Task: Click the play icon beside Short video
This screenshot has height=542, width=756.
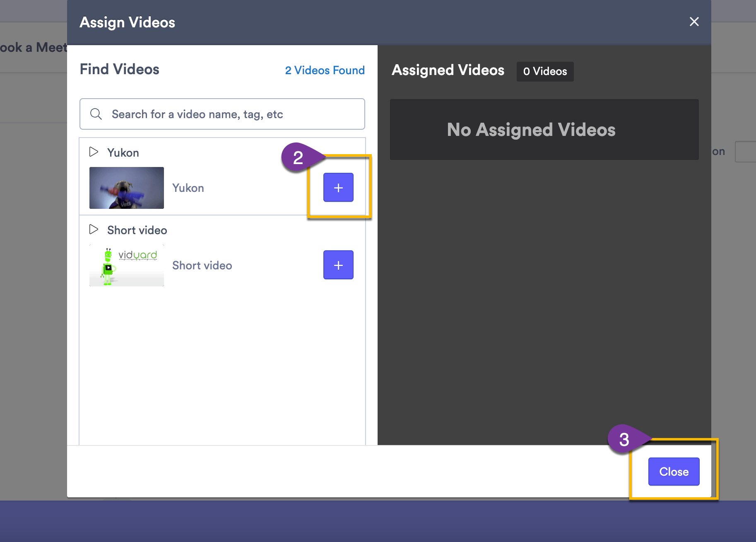Action: pos(94,230)
